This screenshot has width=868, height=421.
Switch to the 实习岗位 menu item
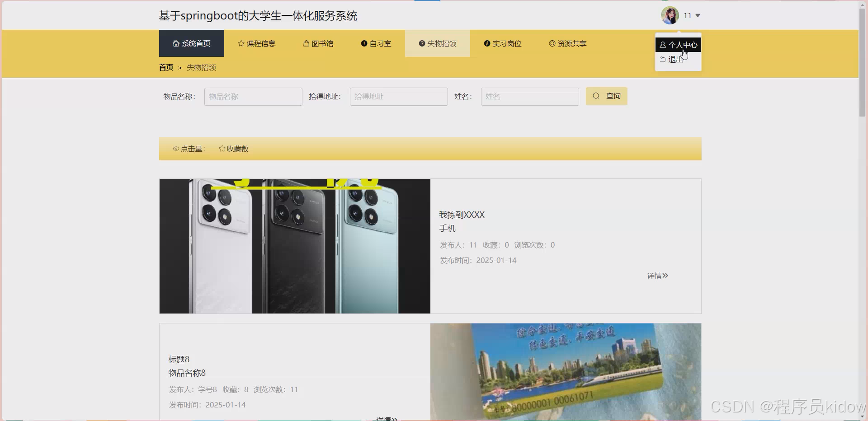click(x=502, y=43)
